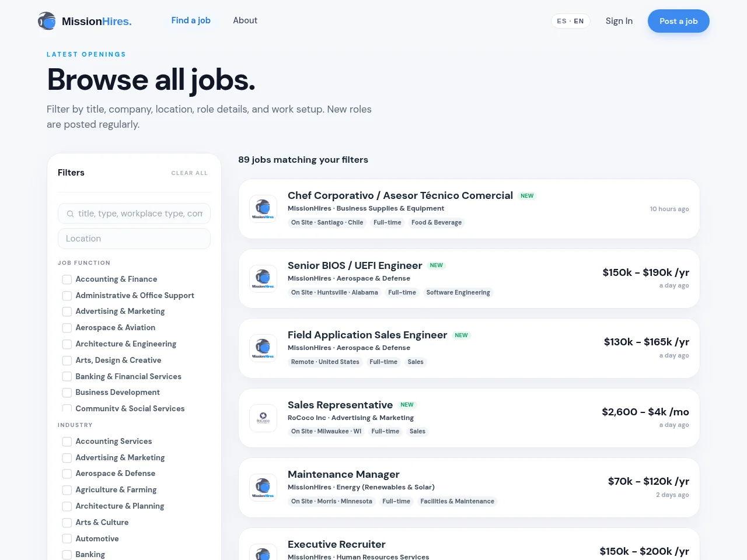Screen dimensions: 747x560
Task: Click the search magnifier icon in filters
Action: pos(71,214)
